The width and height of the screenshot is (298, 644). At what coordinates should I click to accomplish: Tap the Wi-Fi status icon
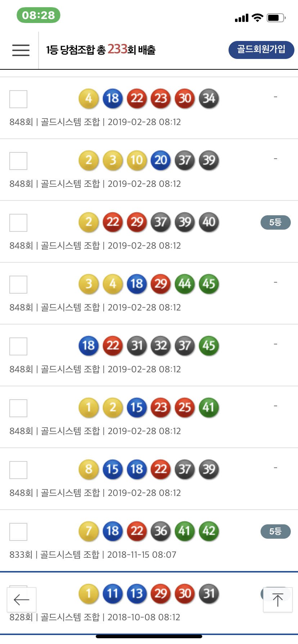click(x=257, y=18)
